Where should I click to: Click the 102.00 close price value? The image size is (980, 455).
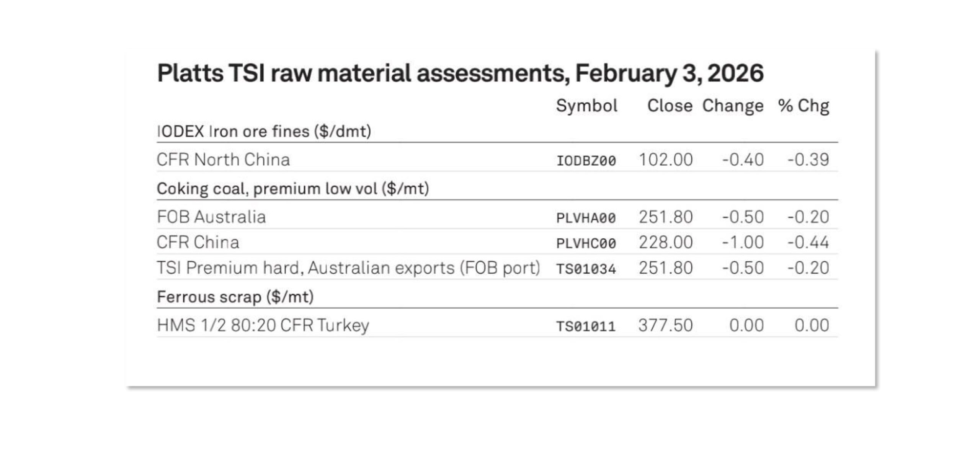click(x=666, y=160)
